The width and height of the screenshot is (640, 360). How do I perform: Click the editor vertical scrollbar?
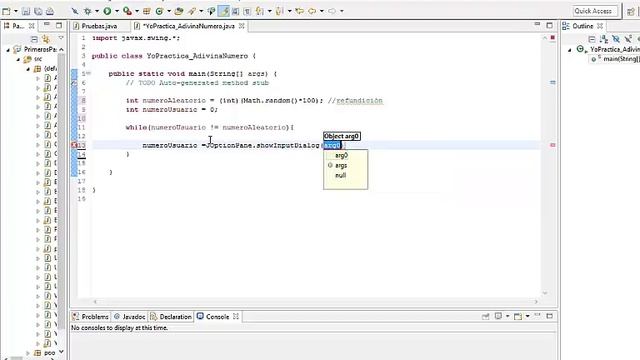(545, 165)
